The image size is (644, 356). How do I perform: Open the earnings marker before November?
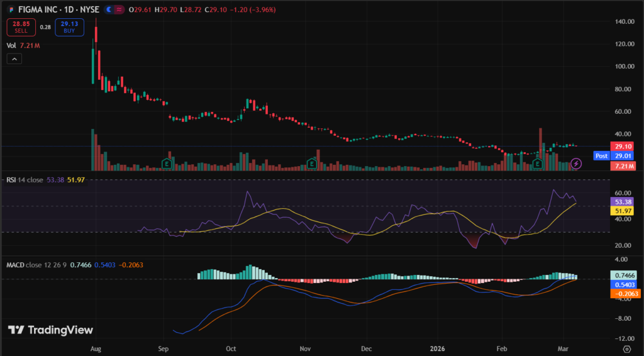(312, 164)
